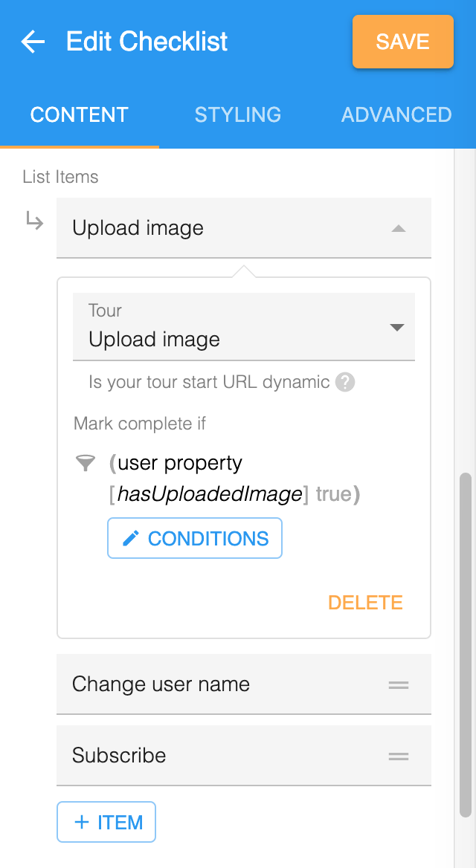Click the help question mark icon
Screen dimensions: 476x868
[345, 382]
